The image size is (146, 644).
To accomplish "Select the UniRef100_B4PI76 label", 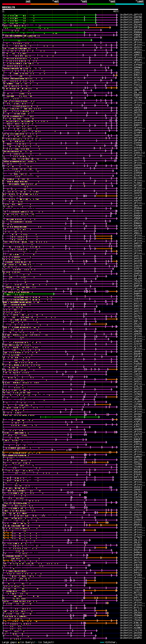I will [131, 477].
